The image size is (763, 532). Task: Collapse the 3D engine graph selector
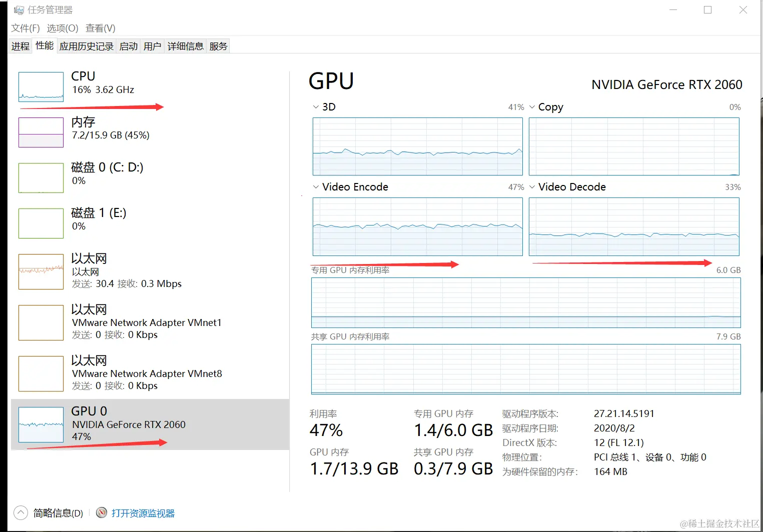[316, 106]
